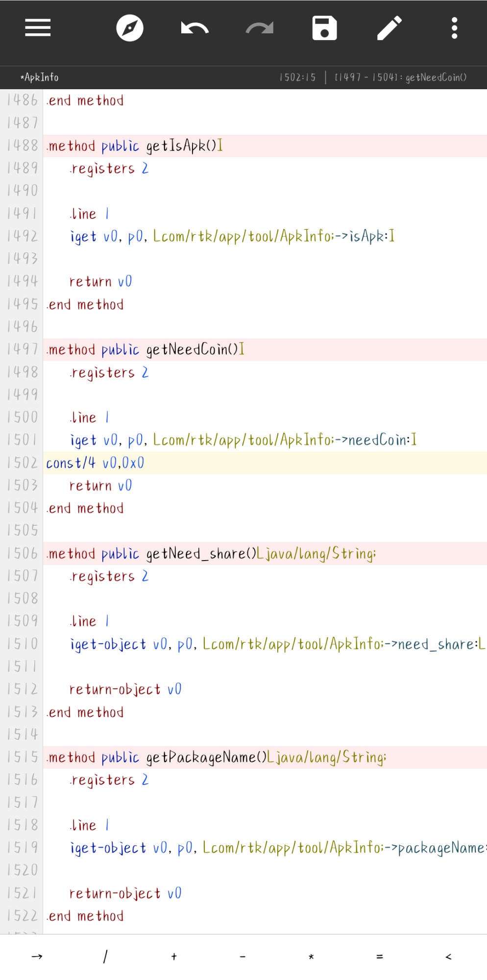Image resolution: width=487 pixels, height=980 pixels.
Task: Select the *ApkInfo file title
Action: pos(39,77)
